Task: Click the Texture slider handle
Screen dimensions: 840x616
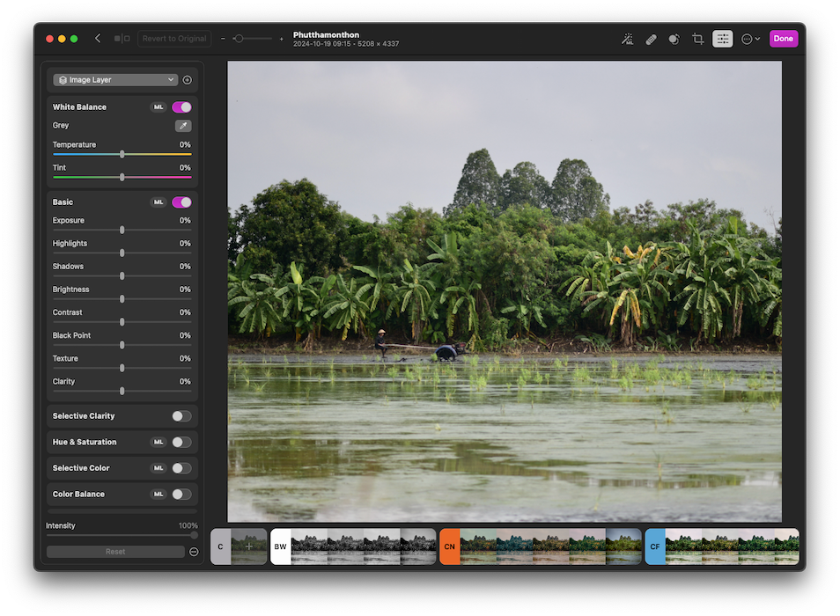Action: [x=122, y=368]
